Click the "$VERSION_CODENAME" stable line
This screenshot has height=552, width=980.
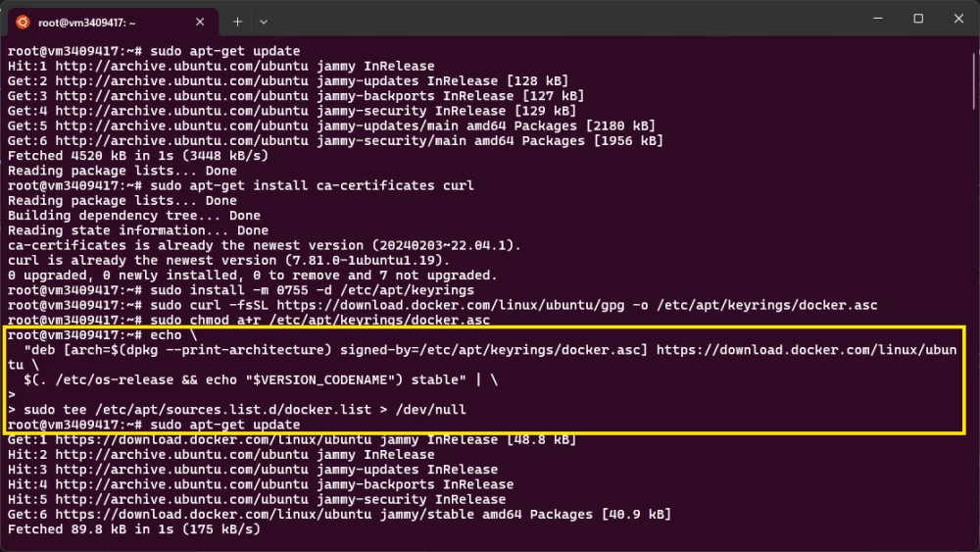(x=261, y=380)
